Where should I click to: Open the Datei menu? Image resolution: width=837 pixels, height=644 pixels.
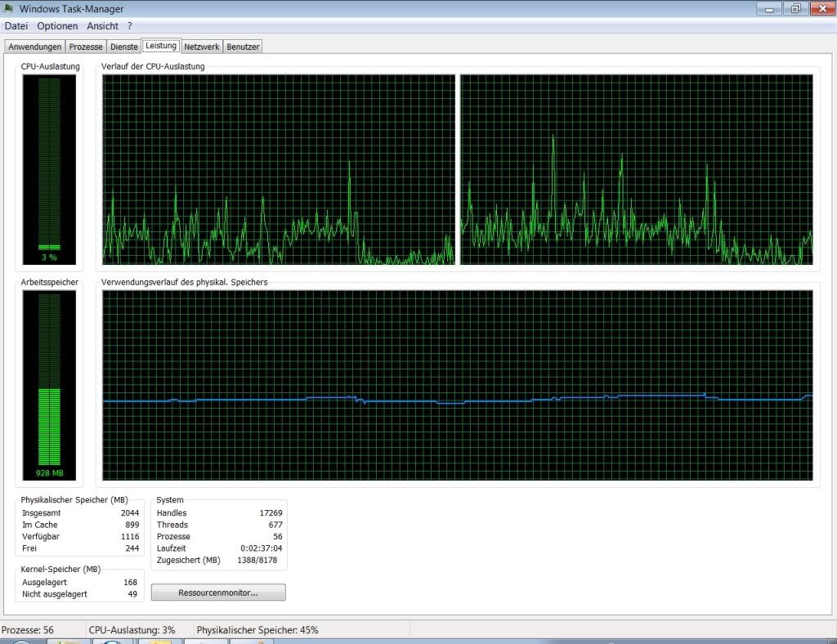(x=16, y=26)
